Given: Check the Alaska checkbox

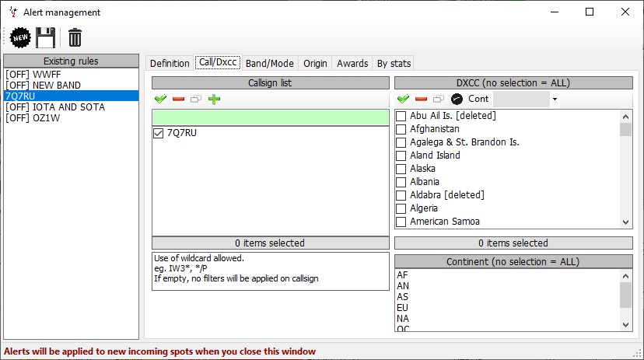Looking at the screenshot, I should coord(401,169).
